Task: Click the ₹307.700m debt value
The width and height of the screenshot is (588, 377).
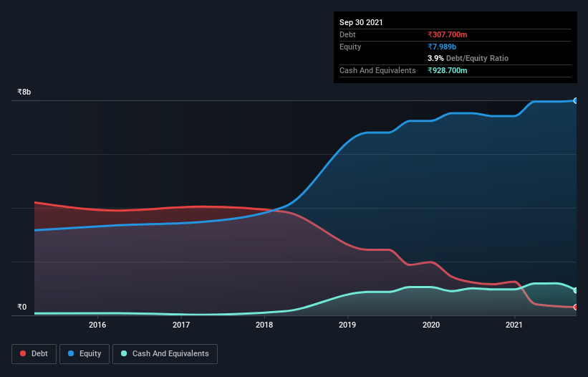Action: (x=448, y=34)
